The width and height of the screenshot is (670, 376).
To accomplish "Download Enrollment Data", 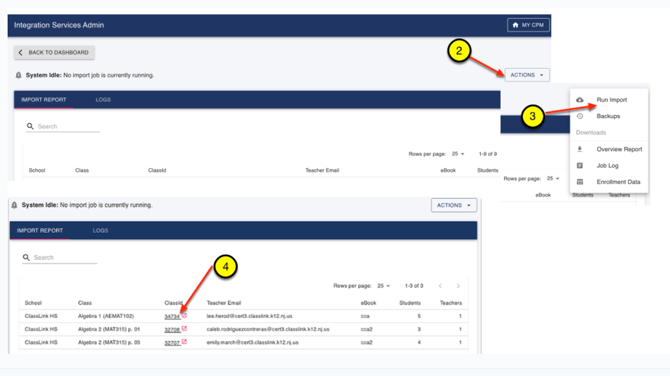I will point(618,182).
